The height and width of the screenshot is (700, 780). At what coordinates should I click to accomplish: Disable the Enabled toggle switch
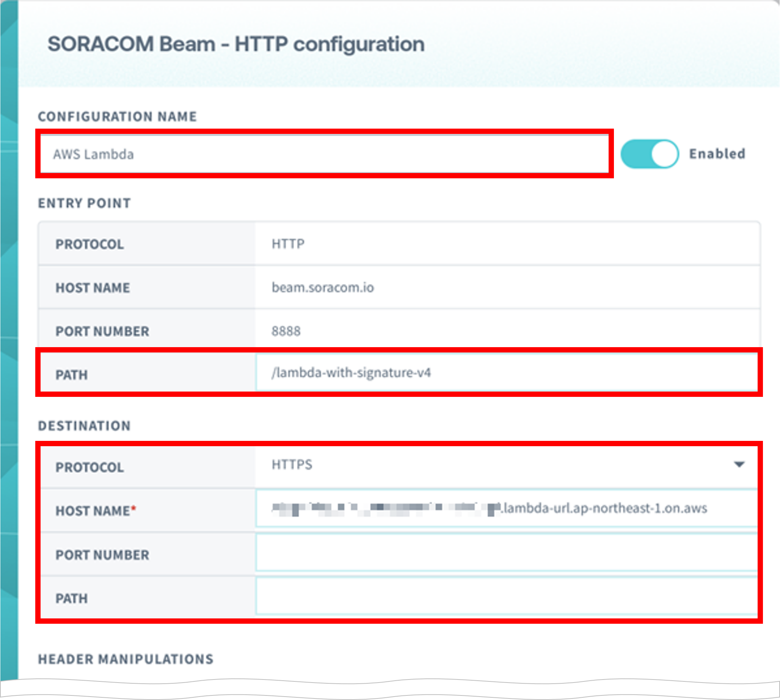click(650, 154)
